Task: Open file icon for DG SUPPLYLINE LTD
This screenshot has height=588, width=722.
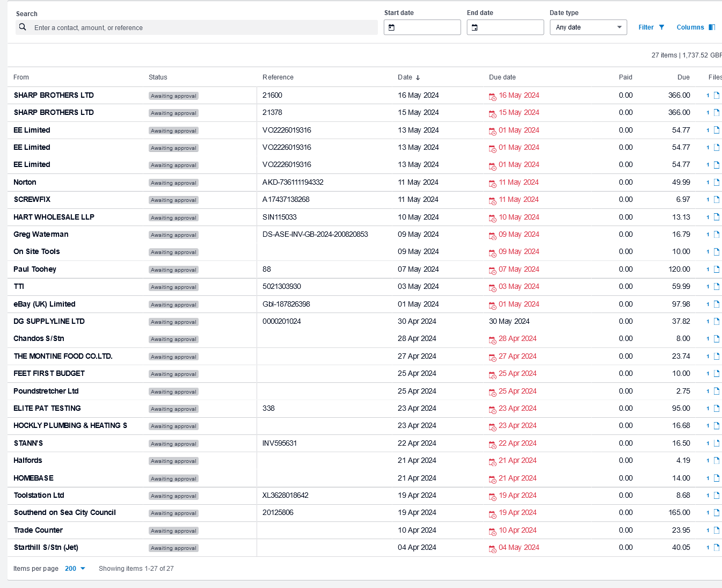Action: 716,322
